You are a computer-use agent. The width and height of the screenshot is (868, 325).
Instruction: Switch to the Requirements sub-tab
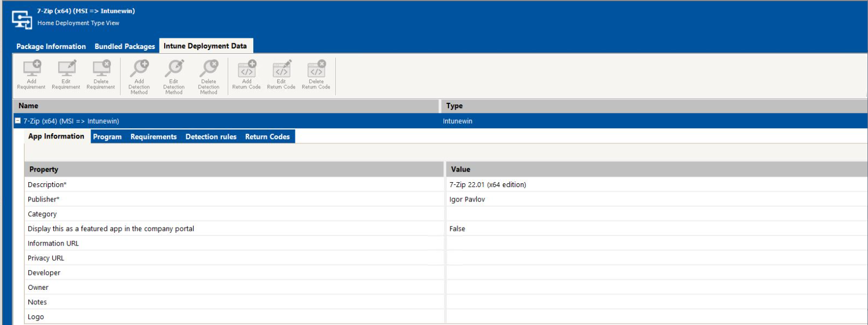pyautogui.click(x=154, y=137)
